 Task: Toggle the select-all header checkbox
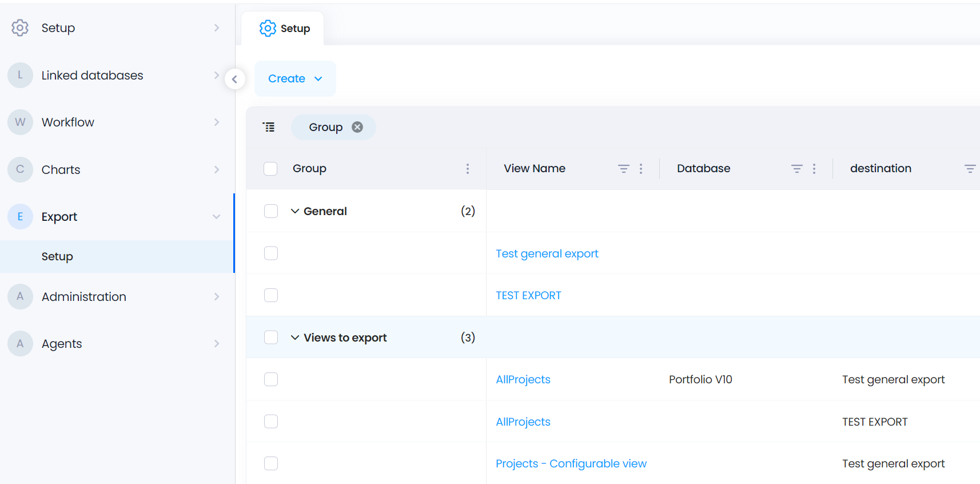coord(270,169)
